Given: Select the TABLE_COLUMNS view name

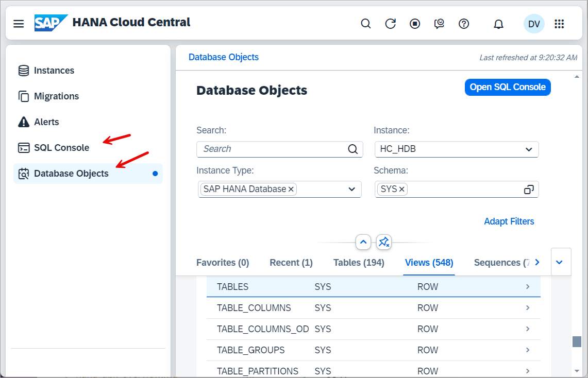Looking at the screenshot, I should 254,307.
